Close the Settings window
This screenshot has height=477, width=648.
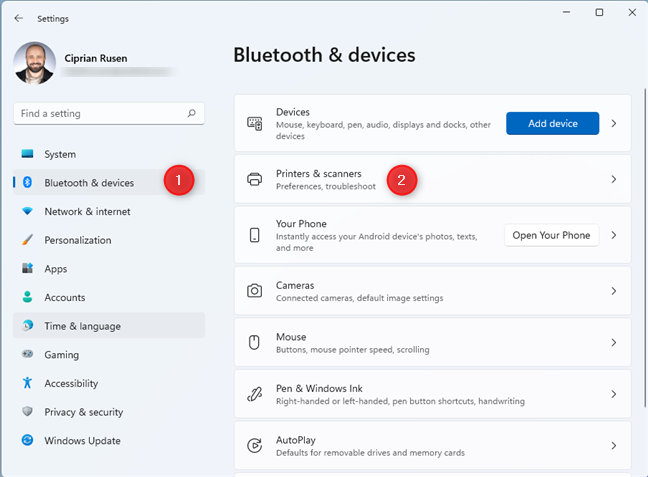click(632, 12)
